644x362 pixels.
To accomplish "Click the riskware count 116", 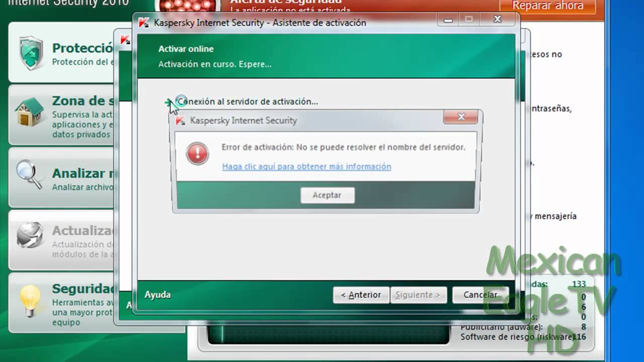I will click(x=579, y=337).
